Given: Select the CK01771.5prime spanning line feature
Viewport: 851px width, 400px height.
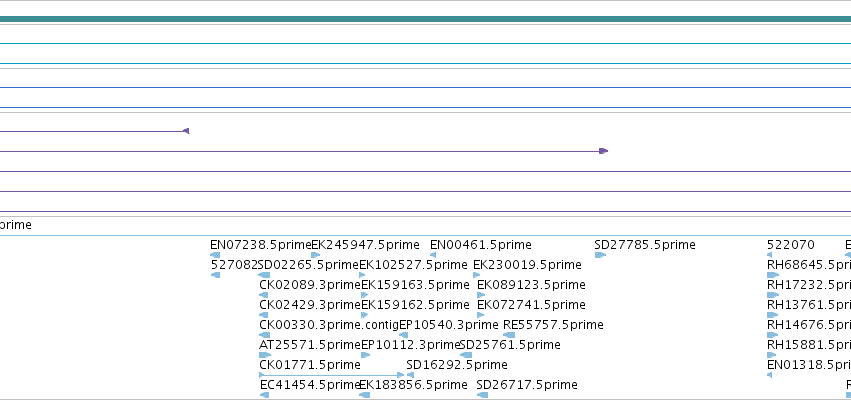Looking at the screenshot, I should pyautogui.click(x=332, y=375).
